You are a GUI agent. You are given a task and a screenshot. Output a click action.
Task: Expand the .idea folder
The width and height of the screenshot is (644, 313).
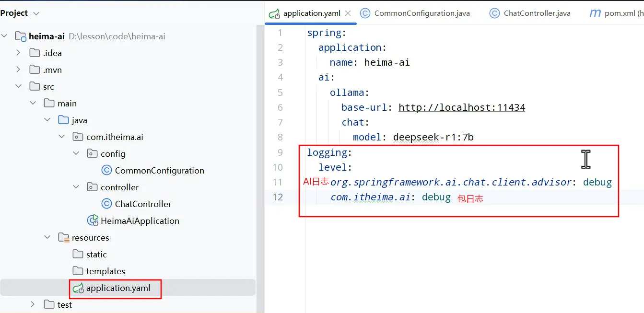(x=18, y=53)
